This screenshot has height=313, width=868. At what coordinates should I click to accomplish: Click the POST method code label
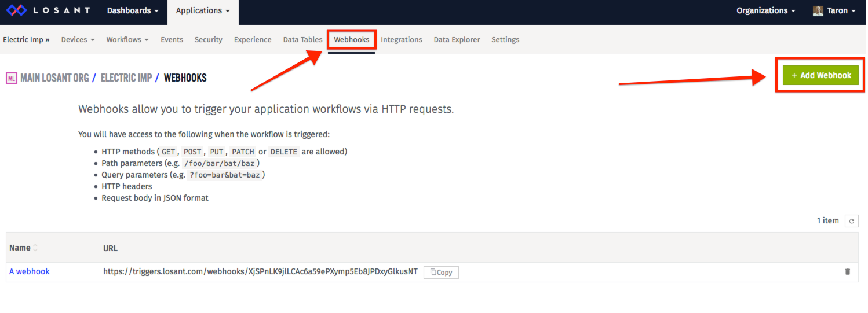click(192, 152)
